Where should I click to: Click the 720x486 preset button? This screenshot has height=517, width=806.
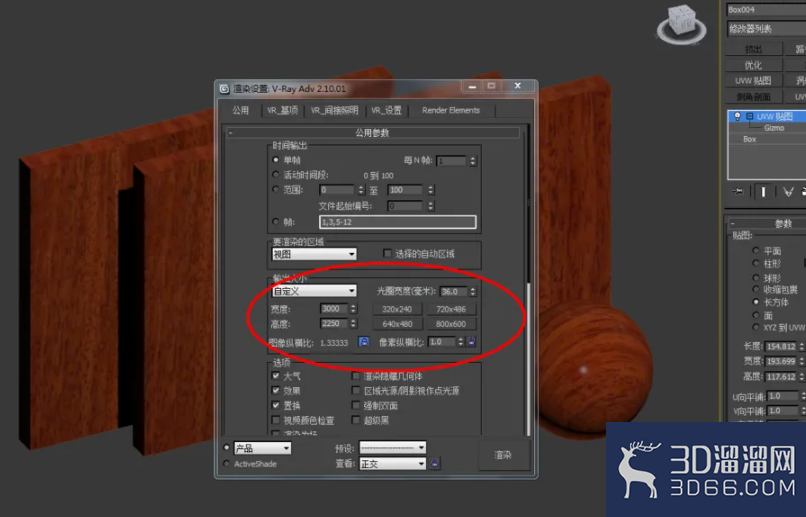(451, 309)
